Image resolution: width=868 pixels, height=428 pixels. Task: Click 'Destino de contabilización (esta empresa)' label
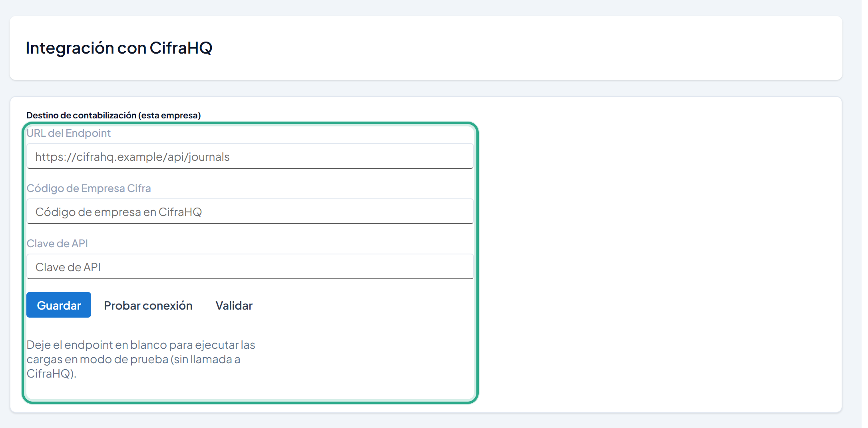(x=113, y=116)
